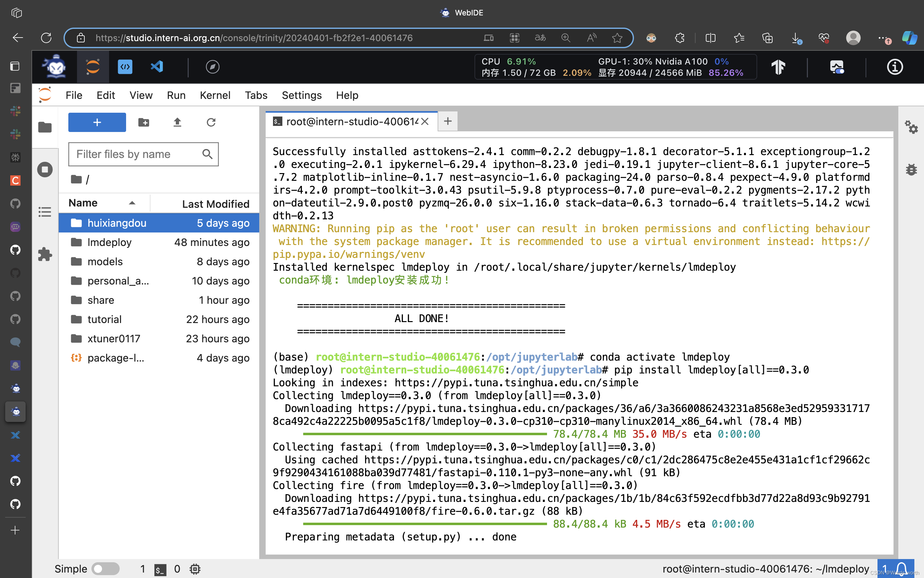Switch to the code terminal icon
924x578 pixels.
pyautogui.click(x=125, y=67)
